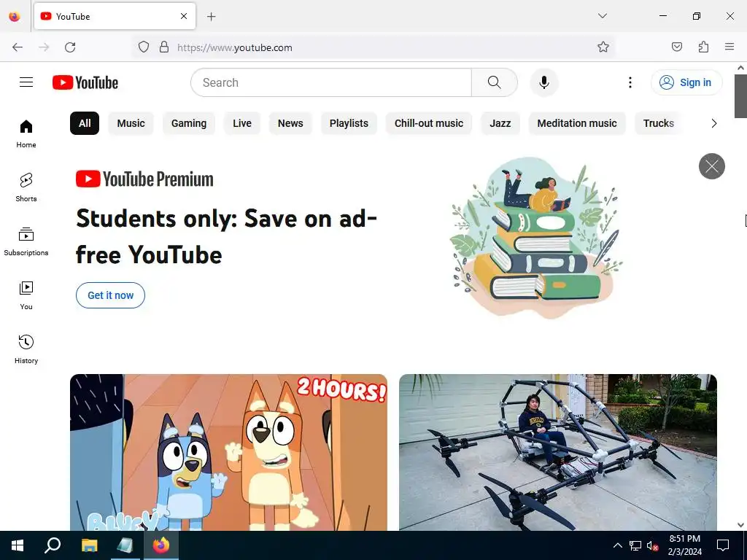Filter by Meditation music chip

coord(577,123)
